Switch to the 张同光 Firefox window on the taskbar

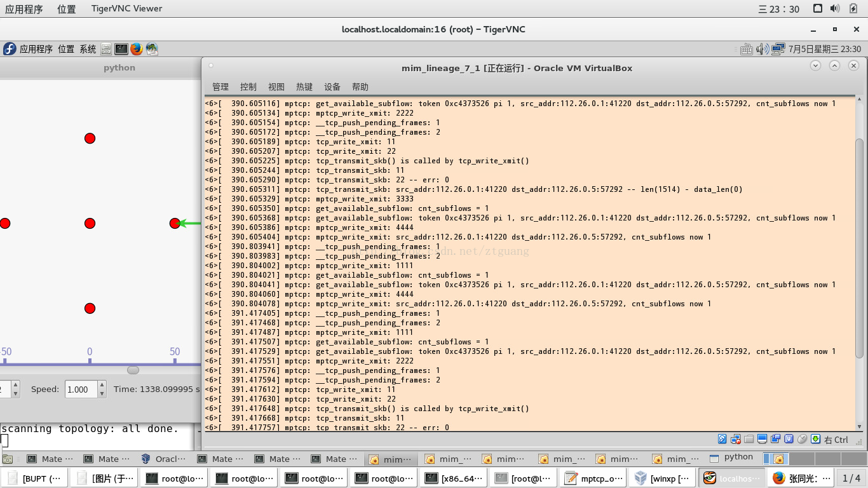pos(801,478)
